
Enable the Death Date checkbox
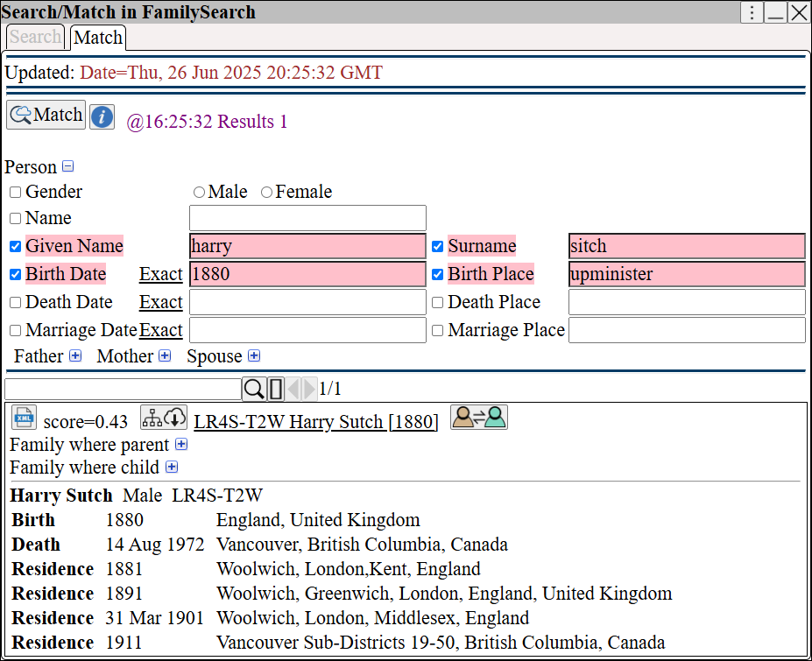click(x=16, y=302)
